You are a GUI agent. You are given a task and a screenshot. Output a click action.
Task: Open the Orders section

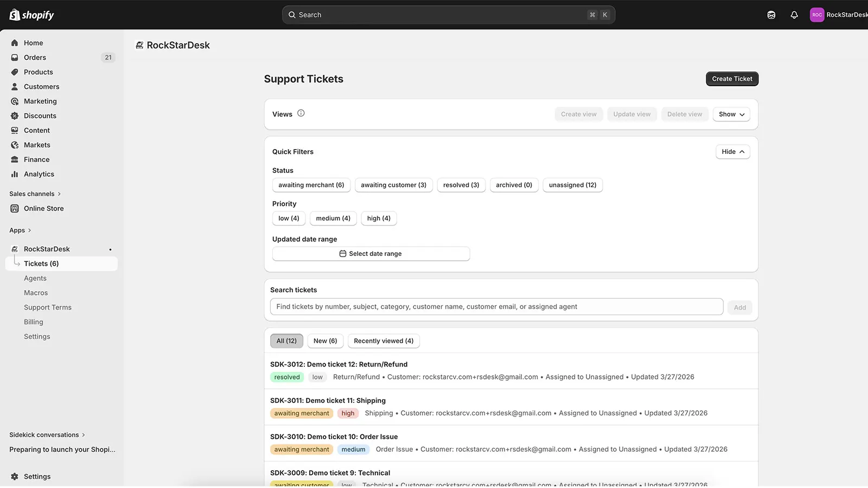[35, 57]
